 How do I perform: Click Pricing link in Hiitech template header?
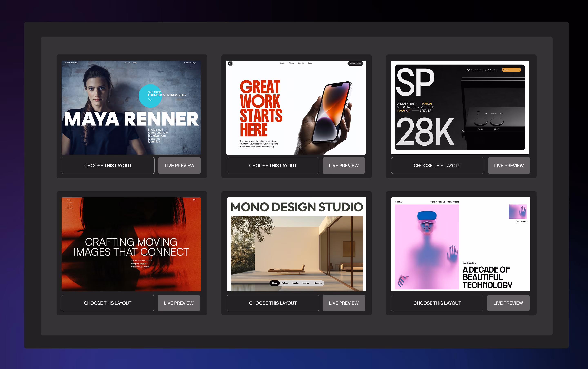click(432, 202)
